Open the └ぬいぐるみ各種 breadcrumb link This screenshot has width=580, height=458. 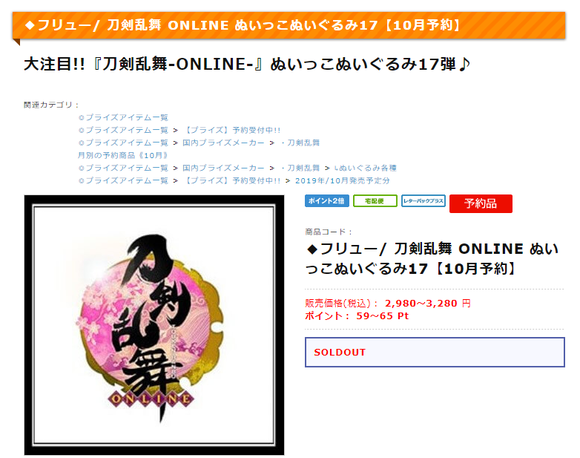coord(365,168)
